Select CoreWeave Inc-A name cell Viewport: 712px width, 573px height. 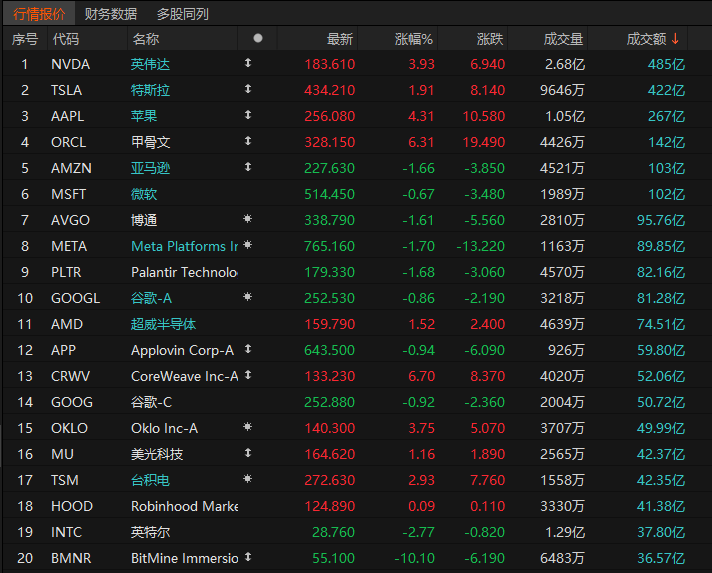pos(184,376)
